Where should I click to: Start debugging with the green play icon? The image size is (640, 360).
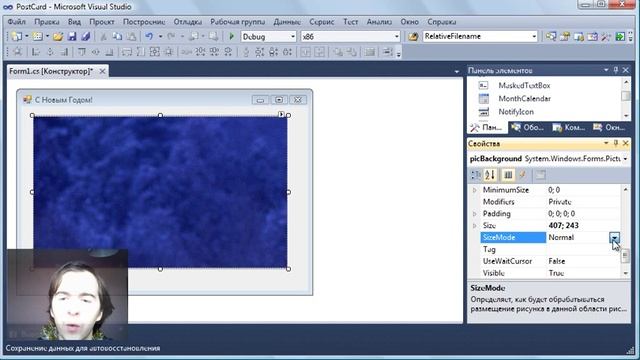click(x=231, y=37)
